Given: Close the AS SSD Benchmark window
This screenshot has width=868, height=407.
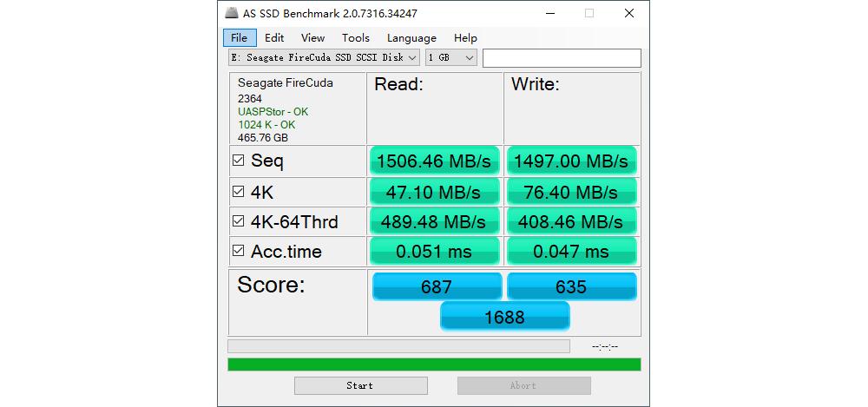Looking at the screenshot, I should 629,13.
